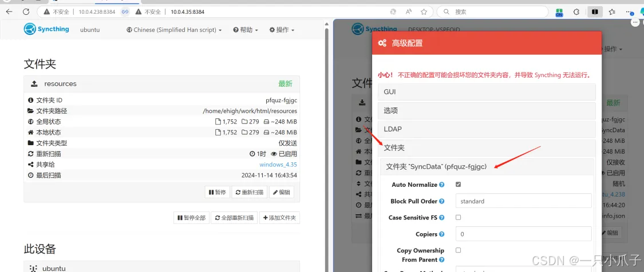Click the 2024-11-14 16:43:54 last scan time

[x=270, y=175]
